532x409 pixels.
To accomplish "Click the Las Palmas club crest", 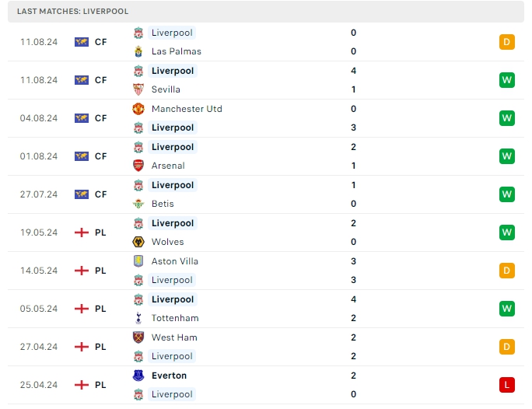I will (138, 51).
